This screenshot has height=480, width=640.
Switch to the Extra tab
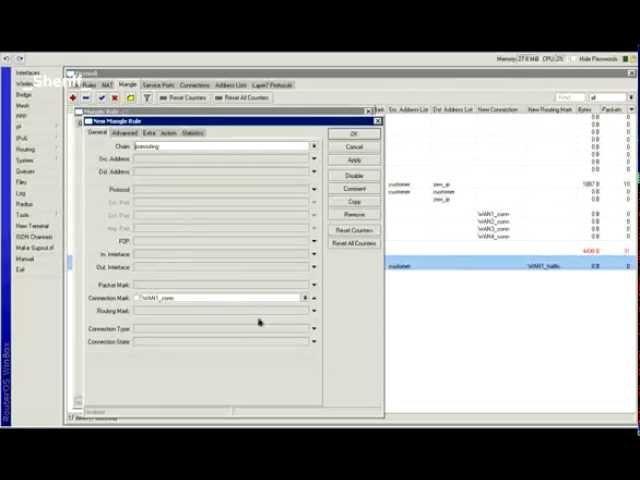point(149,133)
